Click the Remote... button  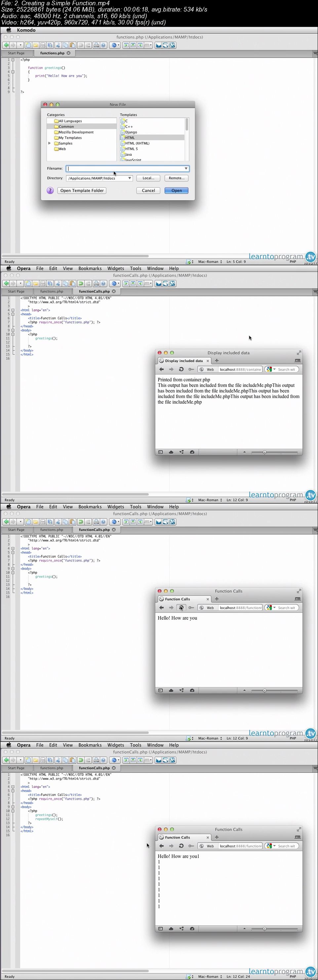(177, 178)
